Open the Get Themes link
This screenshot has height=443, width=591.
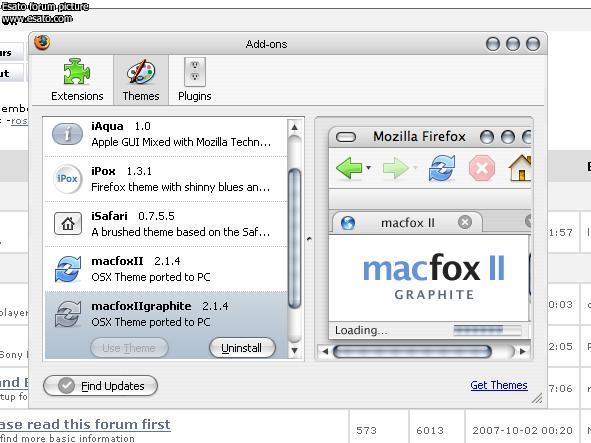pyautogui.click(x=499, y=385)
